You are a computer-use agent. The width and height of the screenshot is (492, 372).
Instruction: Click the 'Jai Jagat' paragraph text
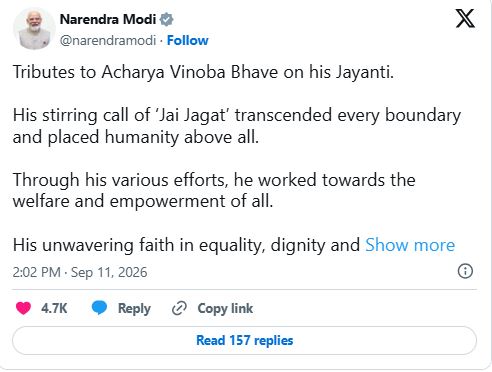[x=237, y=126]
